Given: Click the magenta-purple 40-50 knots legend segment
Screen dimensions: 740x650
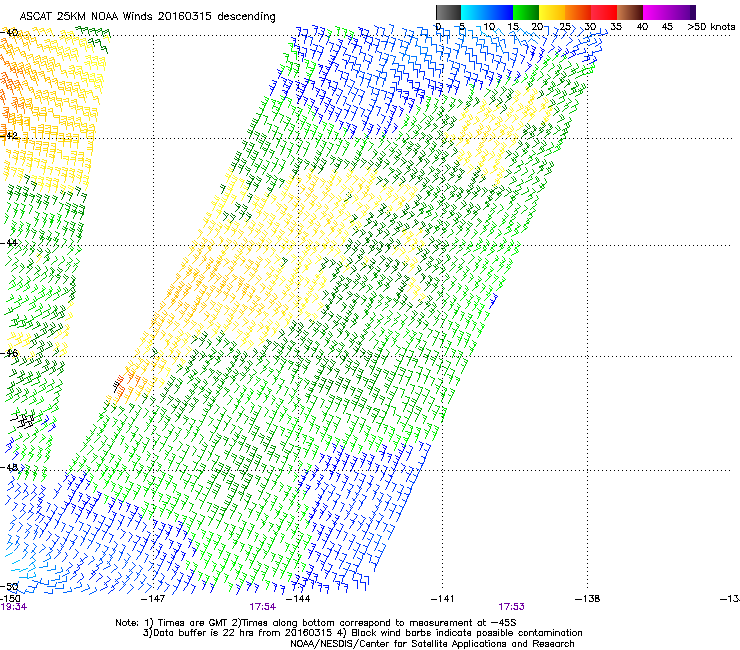Looking at the screenshot, I should pyautogui.click(x=669, y=12).
